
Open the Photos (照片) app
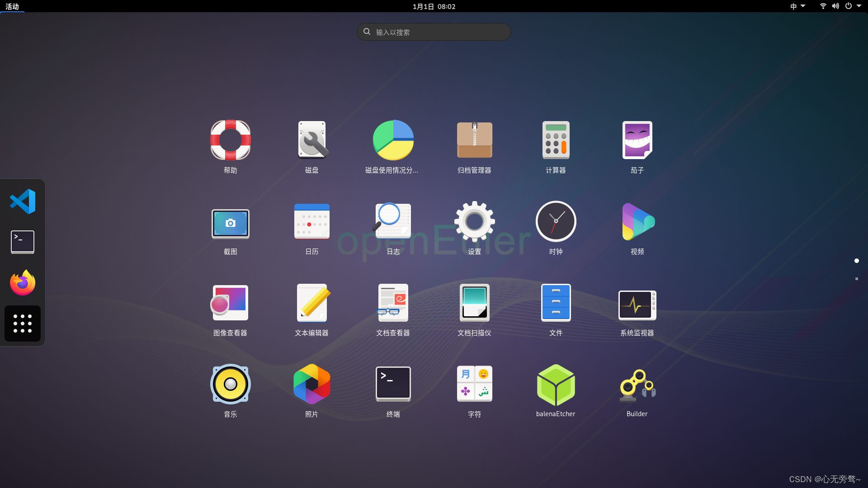pyautogui.click(x=311, y=385)
